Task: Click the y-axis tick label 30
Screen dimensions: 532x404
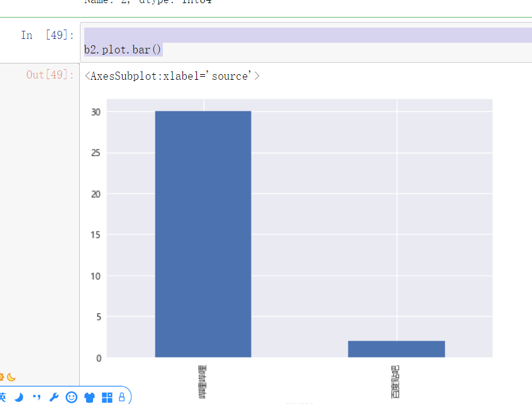Action: tap(96, 112)
